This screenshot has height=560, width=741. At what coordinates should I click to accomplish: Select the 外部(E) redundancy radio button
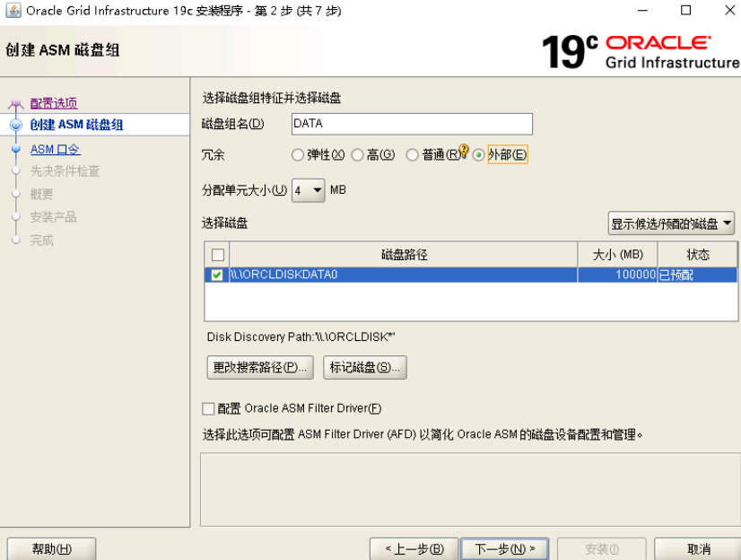click(x=478, y=155)
